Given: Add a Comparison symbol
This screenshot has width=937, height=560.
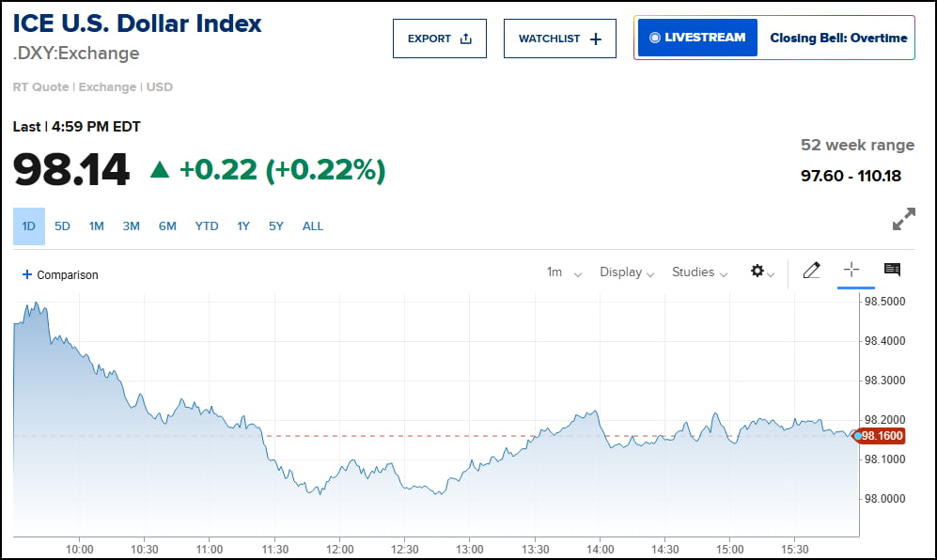Looking at the screenshot, I should pos(60,275).
